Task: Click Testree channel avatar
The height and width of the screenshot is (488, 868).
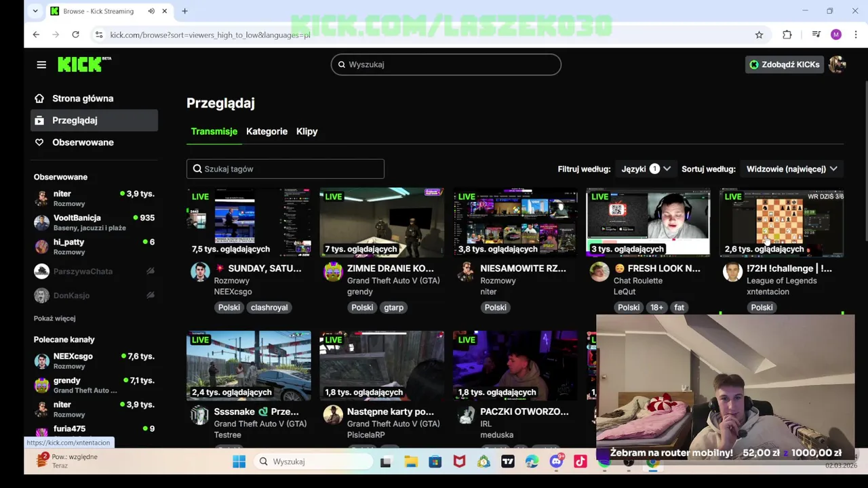Action: (200, 415)
